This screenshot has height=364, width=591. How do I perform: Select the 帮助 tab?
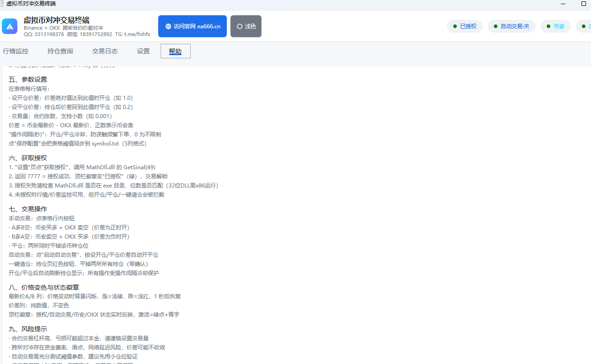(x=175, y=51)
